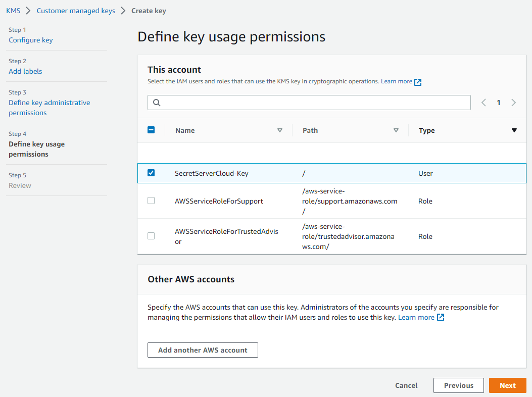The width and height of the screenshot is (532, 397).
Task: Open Customer managed keys breadcrumb
Action: click(x=76, y=11)
